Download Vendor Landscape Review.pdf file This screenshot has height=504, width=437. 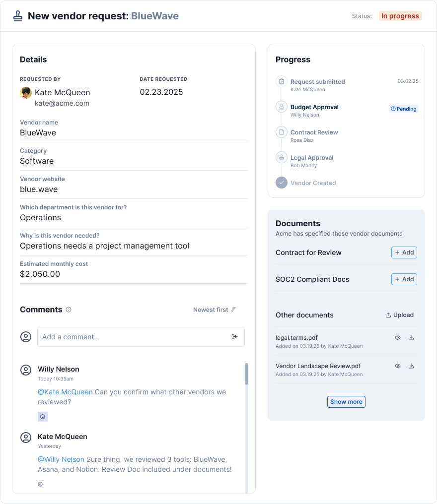[x=411, y=366]
